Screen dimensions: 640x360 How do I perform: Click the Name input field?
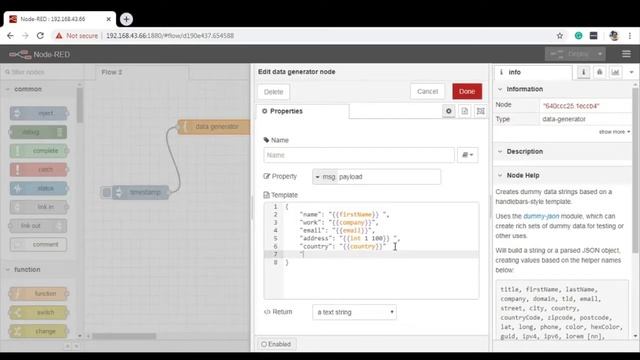coord(359,155)
